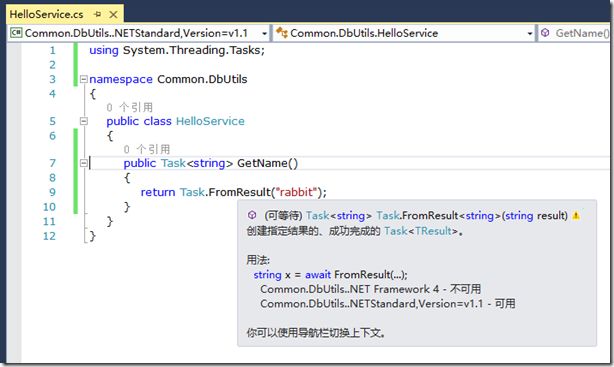Click the purple GetName method cube icon
614x367 pixels.
click(545, 33)
